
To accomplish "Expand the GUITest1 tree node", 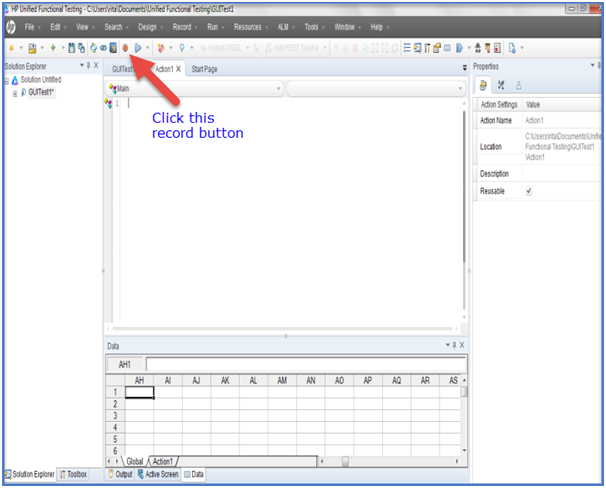I will (15, 94).
